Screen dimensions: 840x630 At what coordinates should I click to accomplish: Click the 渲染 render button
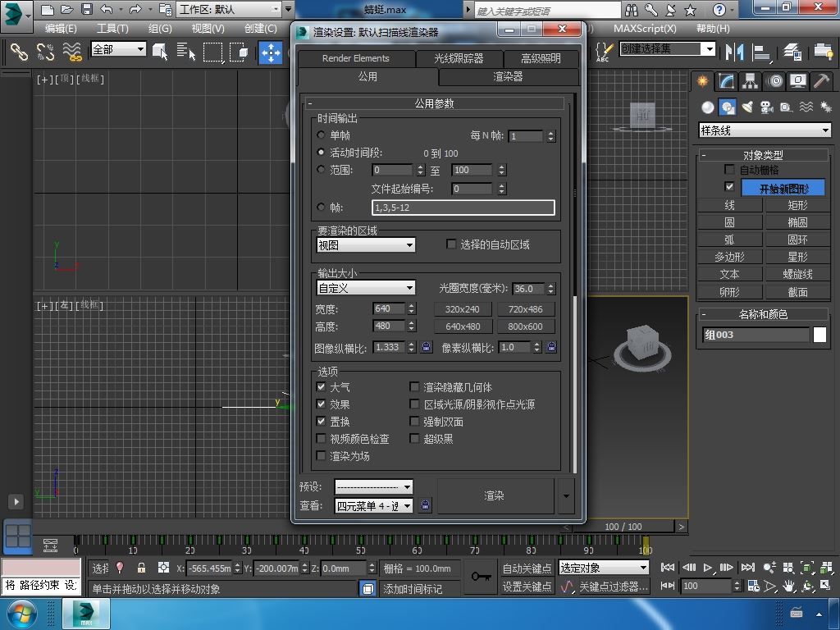494,495
